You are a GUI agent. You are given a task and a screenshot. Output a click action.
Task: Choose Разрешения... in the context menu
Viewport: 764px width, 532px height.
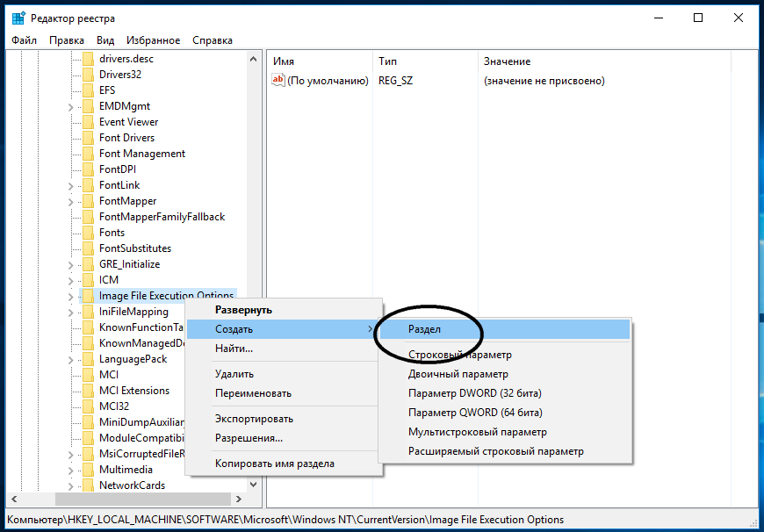point(284,438)
